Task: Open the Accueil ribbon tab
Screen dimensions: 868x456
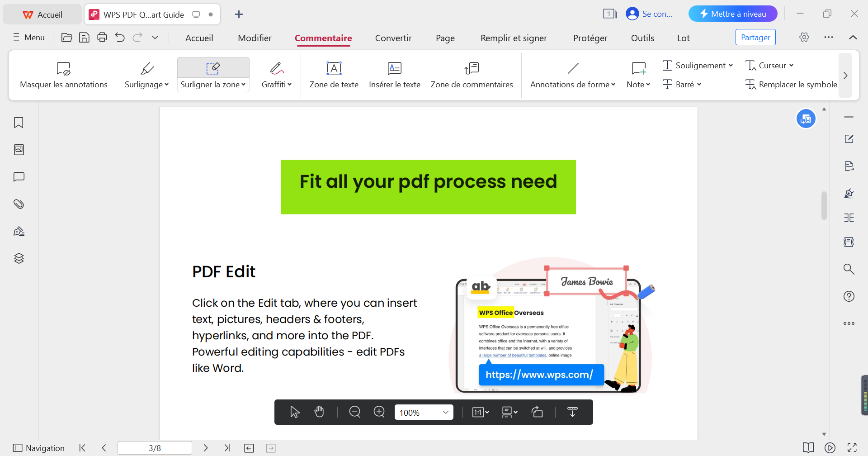Action: point(199,38)
